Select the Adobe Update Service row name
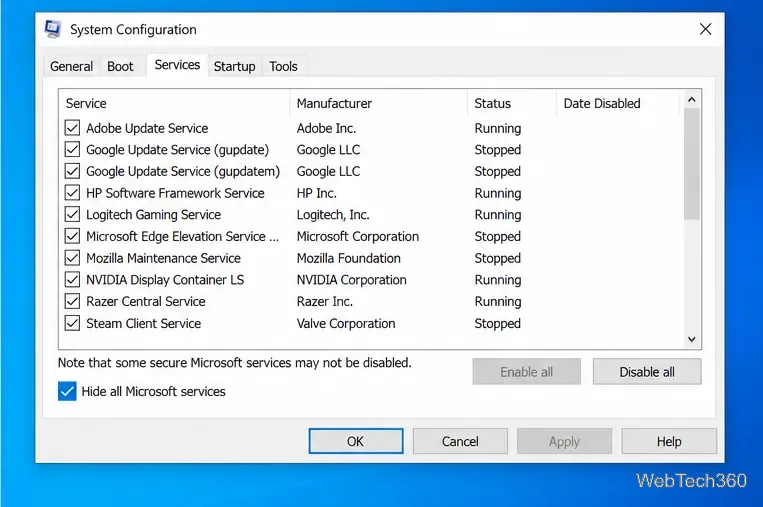The height and width of the screenshot is (507, 763). pos(147,128)
